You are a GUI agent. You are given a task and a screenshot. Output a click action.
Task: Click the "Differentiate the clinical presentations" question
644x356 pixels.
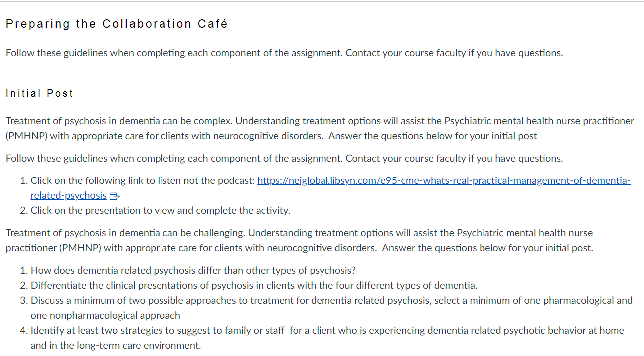coord(254,285)
